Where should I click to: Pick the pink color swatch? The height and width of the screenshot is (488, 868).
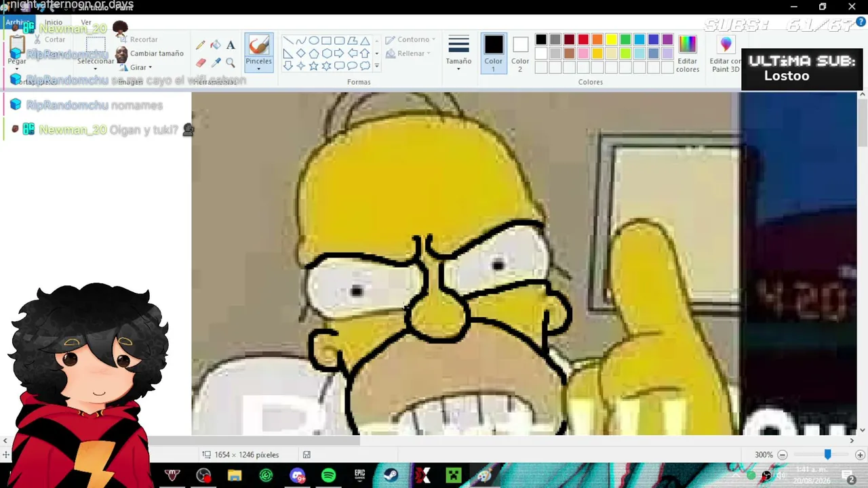pos(583,54)
